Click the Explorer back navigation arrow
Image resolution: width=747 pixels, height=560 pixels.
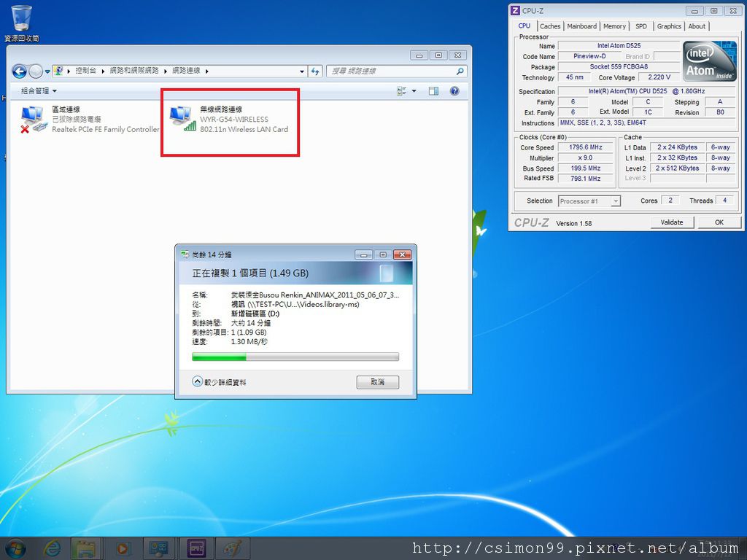point(19,71)
